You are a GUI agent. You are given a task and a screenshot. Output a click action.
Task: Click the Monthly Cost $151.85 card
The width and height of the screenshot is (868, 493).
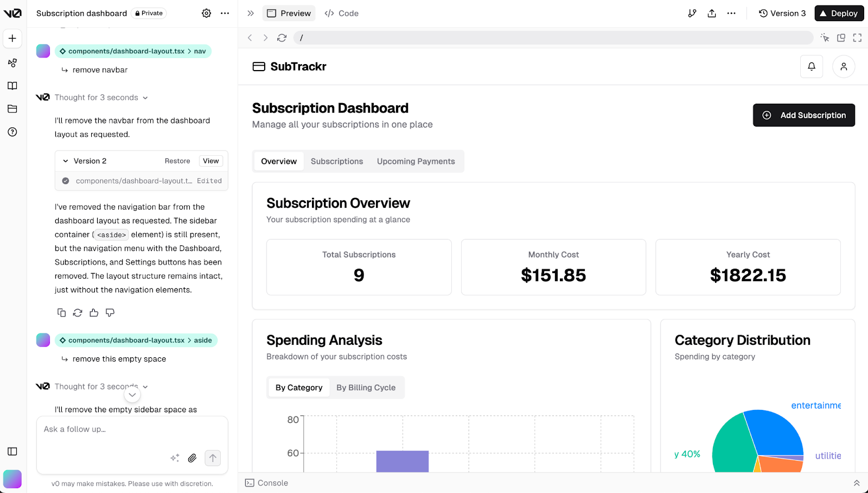[553, 267]
